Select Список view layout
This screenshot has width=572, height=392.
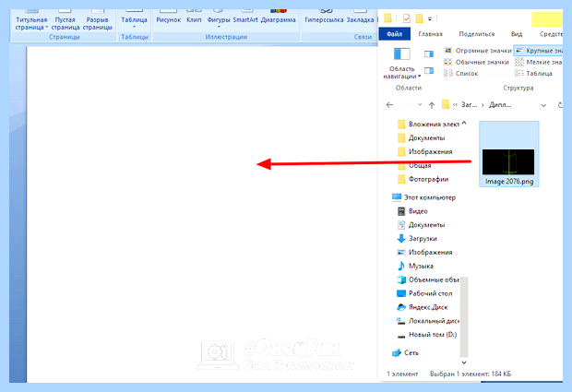tap(460, 73)
